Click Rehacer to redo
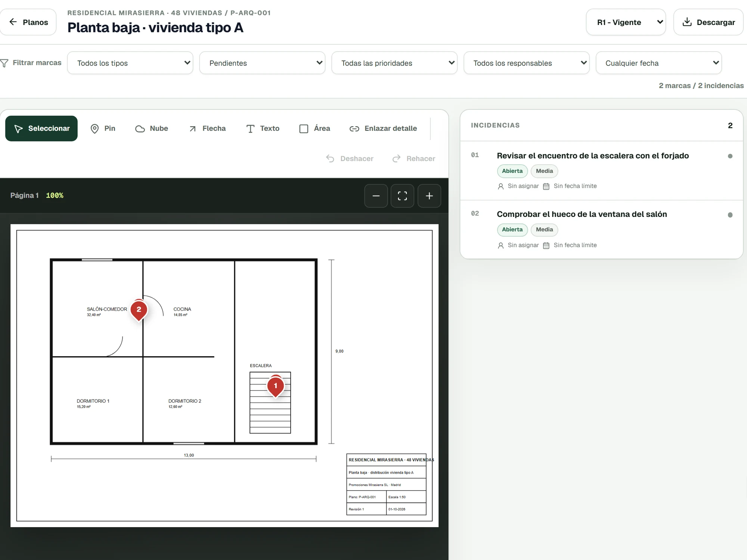This screenshot has width=747, height=560. point(414,159)
